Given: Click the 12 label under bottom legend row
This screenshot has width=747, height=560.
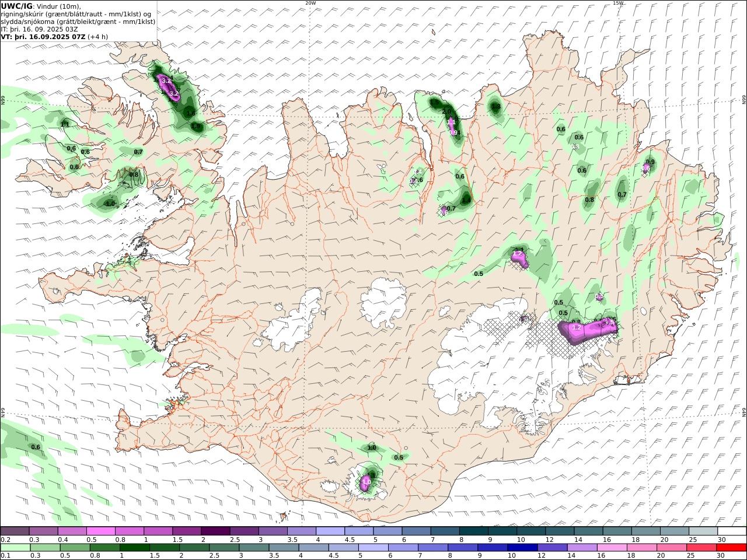Looking at the screenshot, I should click(542, 556).
